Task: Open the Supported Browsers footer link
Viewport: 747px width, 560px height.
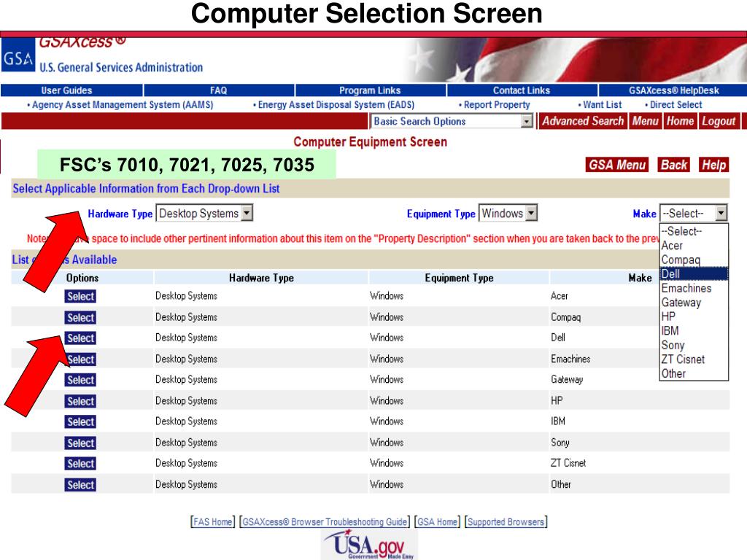Action: 506,522
